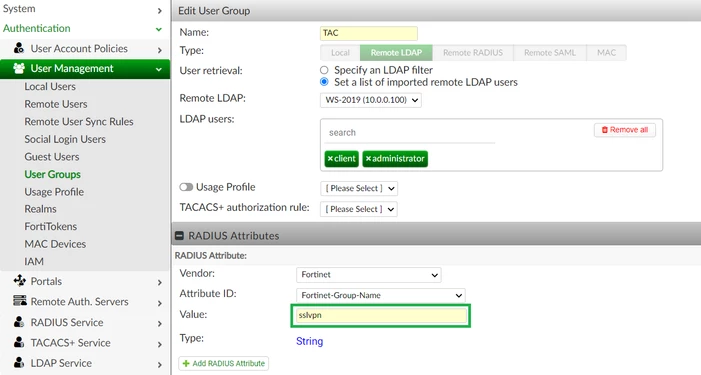Image resolution: width=701 pixels, height=375 pixels.
Task: Expand Remote Auth. Servers submenu
Action: [160, 303]
